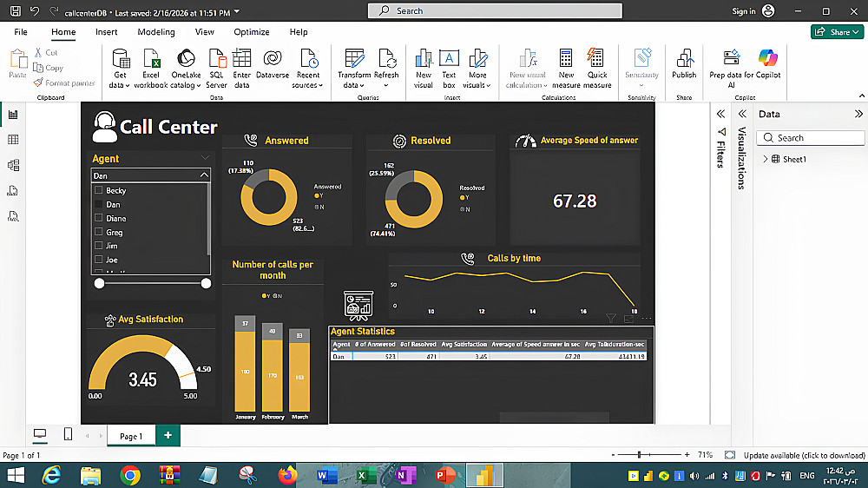Switch to the Modeling tab
Viewport: 868px width, 488px height.
(x=156, y=31)
